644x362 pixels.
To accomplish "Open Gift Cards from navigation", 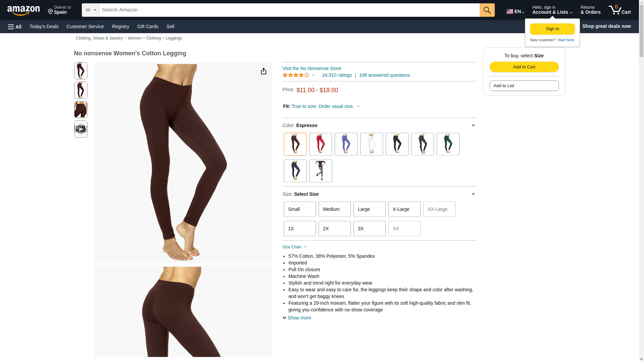I will coord(148,26).
